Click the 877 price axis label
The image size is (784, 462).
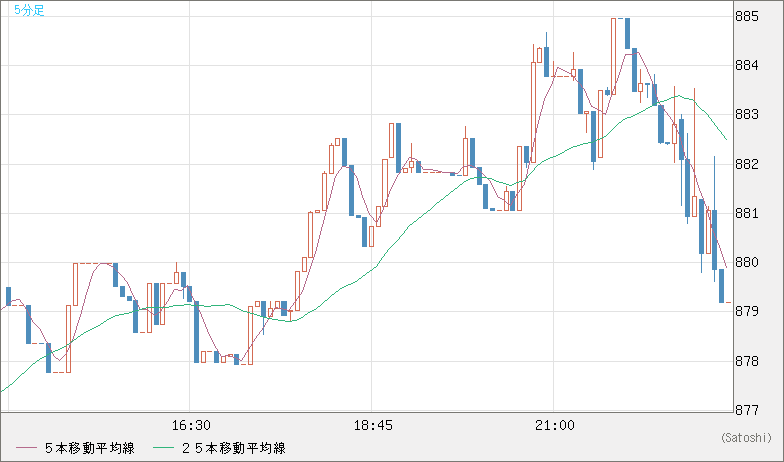point(746,410)
